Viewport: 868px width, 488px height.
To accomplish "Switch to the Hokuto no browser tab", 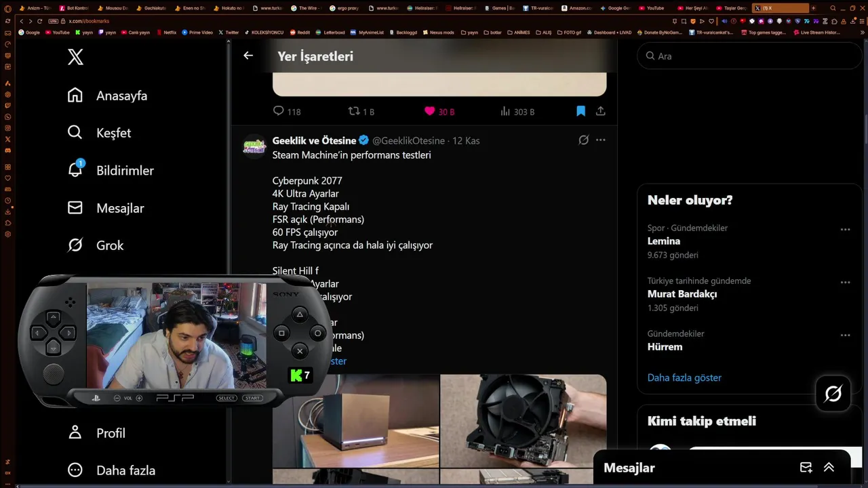I will (228, 8).
